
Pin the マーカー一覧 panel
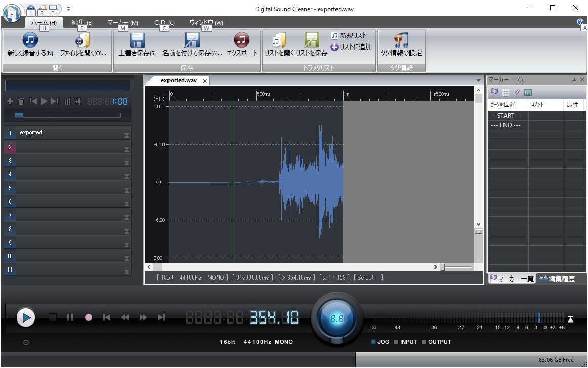click(574, 80)
